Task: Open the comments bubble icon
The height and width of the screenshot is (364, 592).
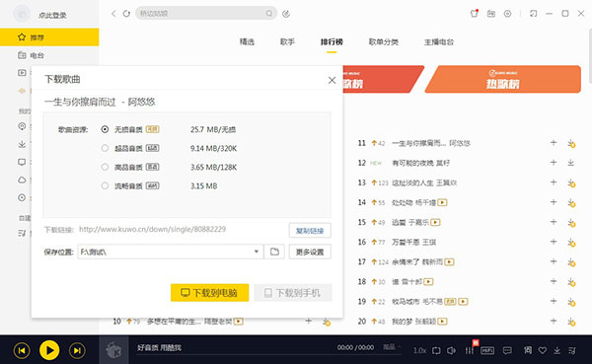Action: 507,351
